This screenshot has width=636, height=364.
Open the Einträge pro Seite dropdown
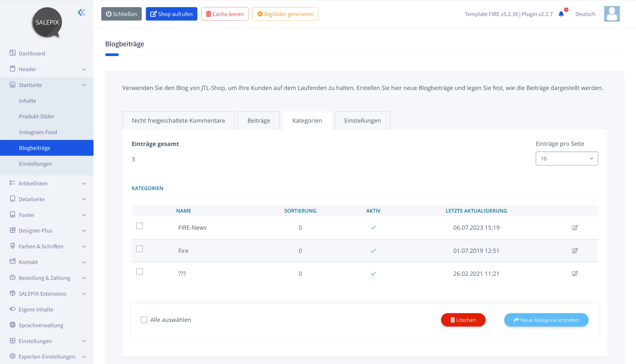(567, 159)
